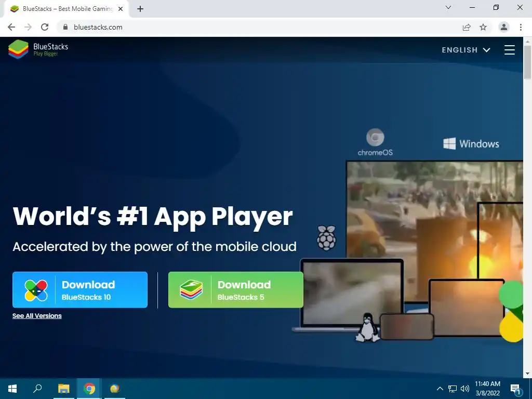Open File Explorer from the taskbar

tap(63, 389)
